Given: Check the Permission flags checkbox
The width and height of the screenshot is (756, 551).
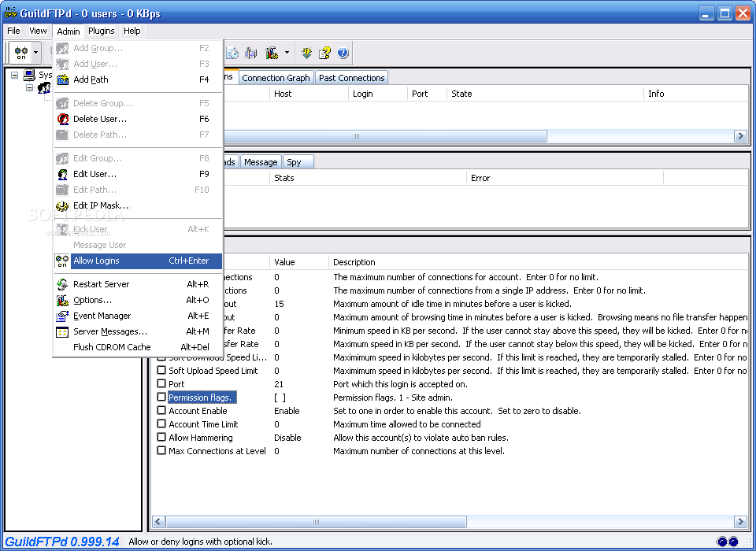Looking at the screenshot, I should click(x=161, y=398).
